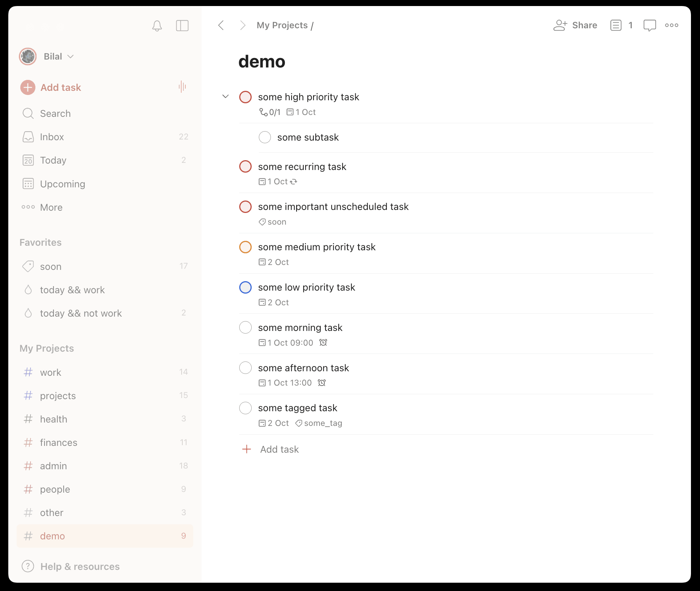Switch to the Upcoming view
The width and height of the screenshot is (700, 591).
pyautogui.click(x=63, y=184)
